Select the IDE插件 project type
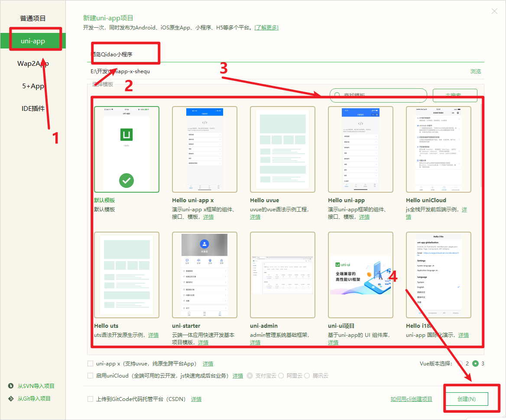This screenshot has height=420, width=506. point(33,109)
